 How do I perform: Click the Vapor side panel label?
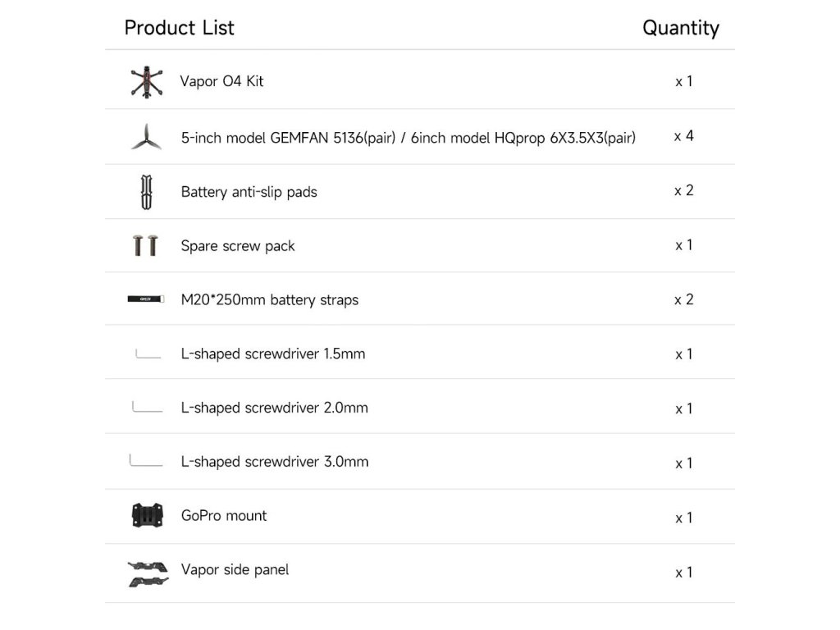pos(235,569)
